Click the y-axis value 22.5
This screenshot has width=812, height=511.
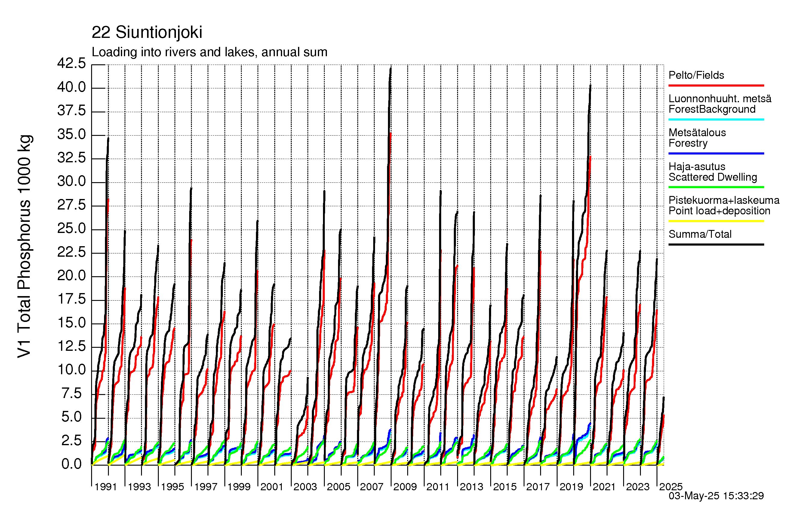click(72, 252)
